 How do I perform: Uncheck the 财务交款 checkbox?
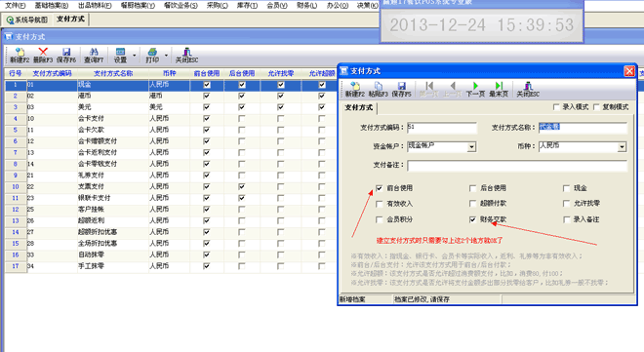(472, 219)
